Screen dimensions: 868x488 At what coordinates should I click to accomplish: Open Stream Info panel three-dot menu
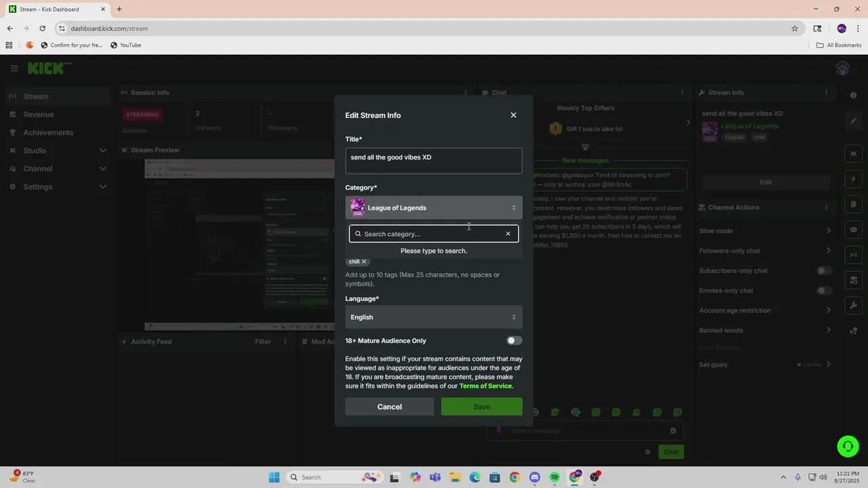tap(826, 93)
